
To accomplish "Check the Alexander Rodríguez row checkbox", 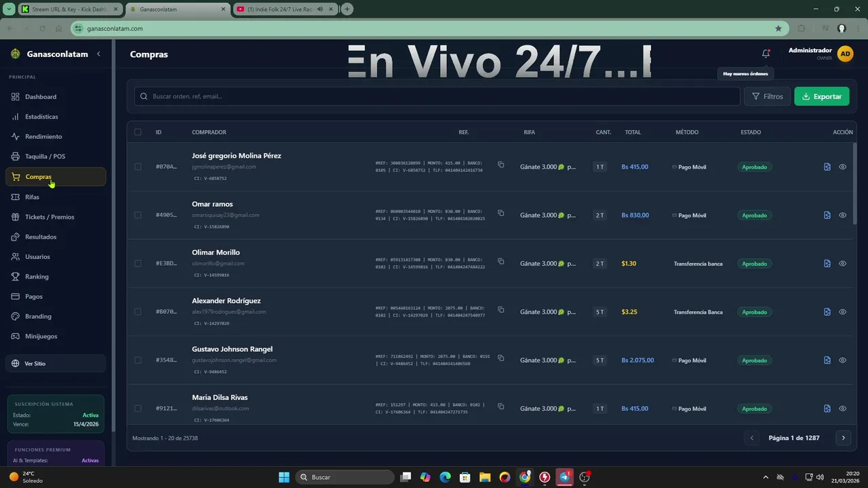I will coord(138,312).
